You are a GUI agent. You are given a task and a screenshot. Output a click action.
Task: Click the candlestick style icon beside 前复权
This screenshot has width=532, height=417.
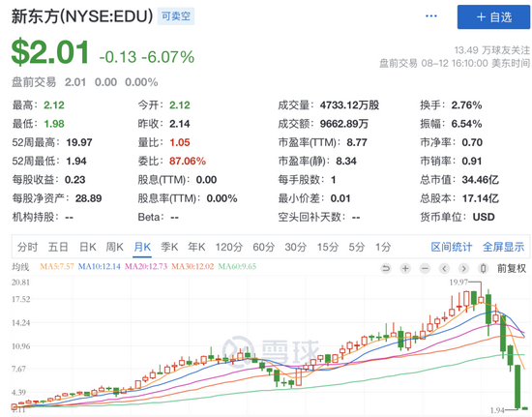(x=483, y=268)
